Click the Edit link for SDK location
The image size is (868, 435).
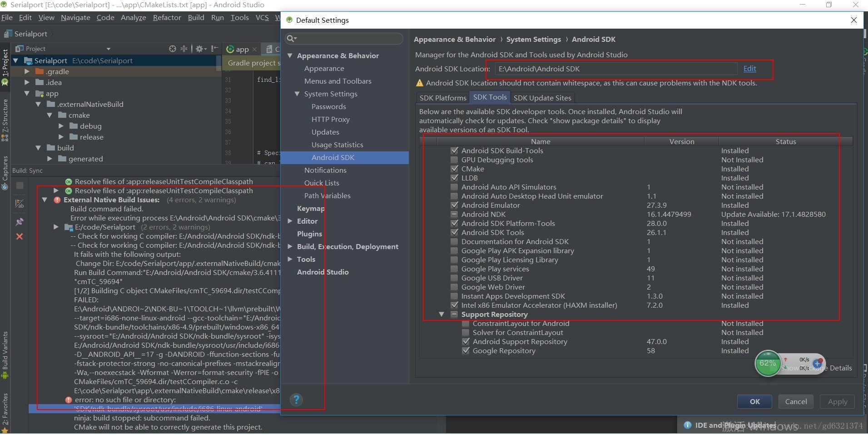coord(749,69)
